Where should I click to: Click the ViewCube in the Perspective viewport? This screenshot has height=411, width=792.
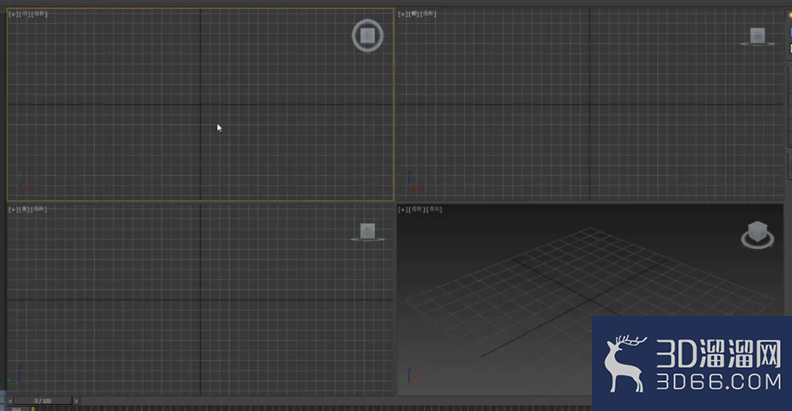point(757,235)
